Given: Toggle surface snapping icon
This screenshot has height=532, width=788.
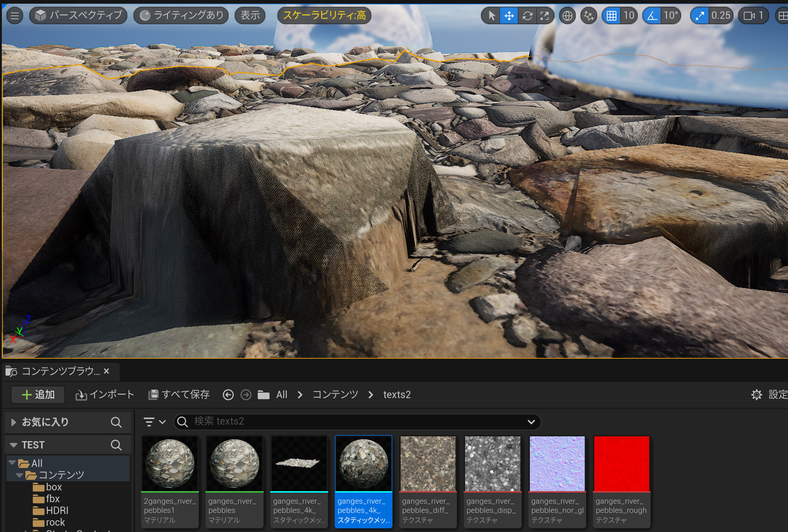Looking at the screenshot, I should [x=588, y=15].
